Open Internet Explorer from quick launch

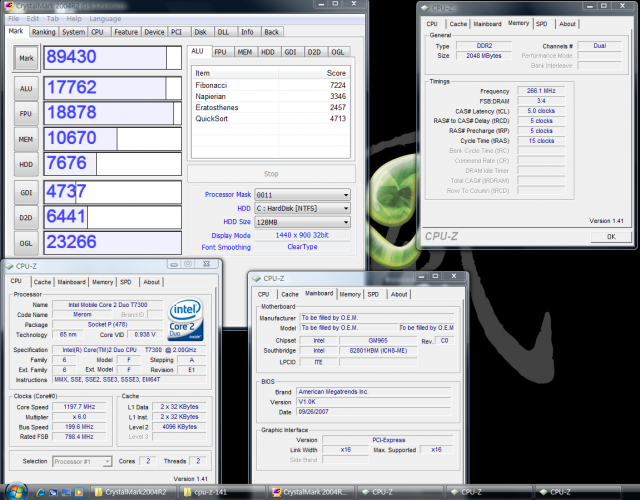click(40, 492)
